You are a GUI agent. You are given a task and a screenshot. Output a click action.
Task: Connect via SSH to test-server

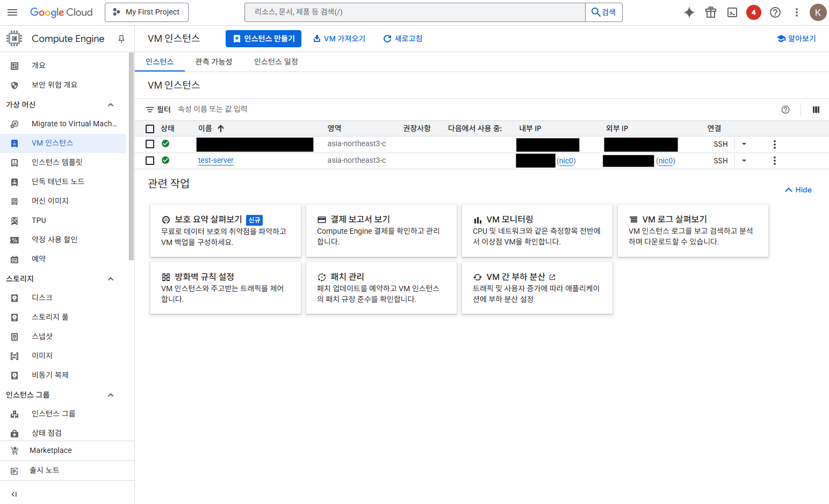(720, 161)
